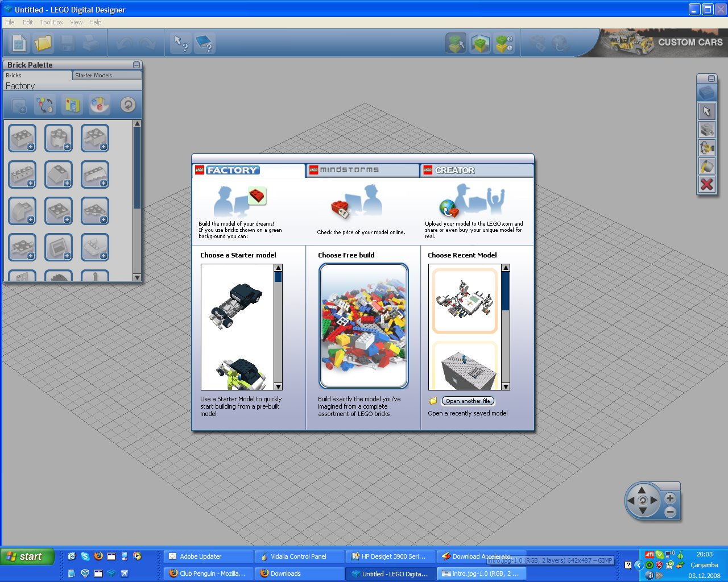Viewport: 728px width, 582px height.
Task: Select the brick tool in tool box
Action: pos(707,93)
